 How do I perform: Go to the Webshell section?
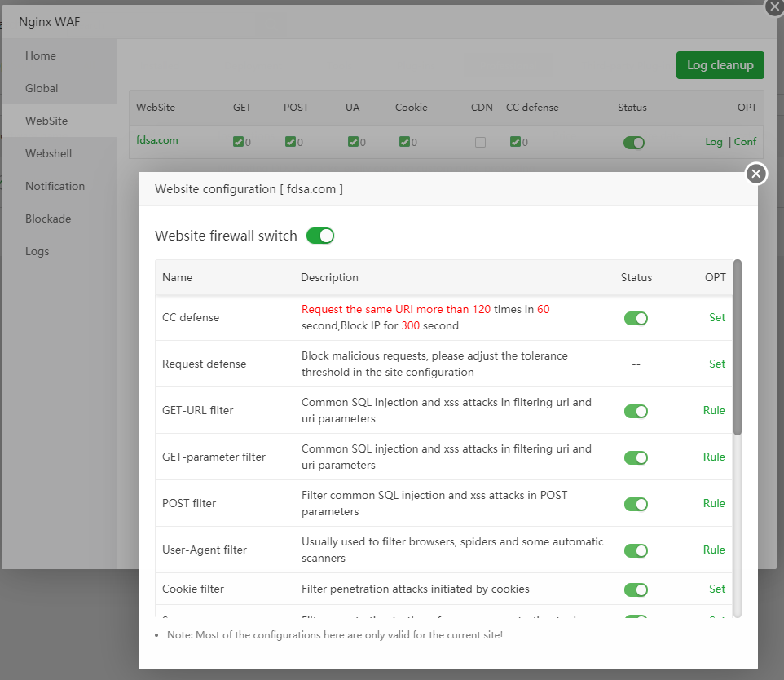[x=48, y=153]
